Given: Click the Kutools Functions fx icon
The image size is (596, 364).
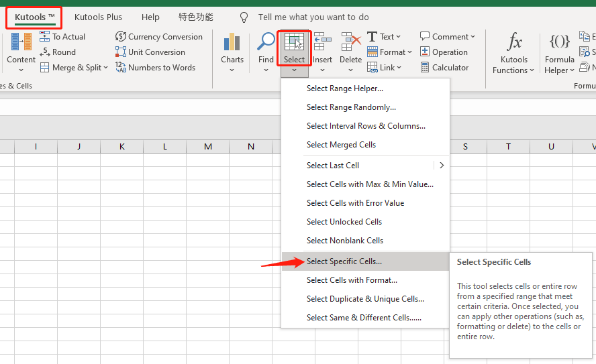Looking at the screenshot, I should [x=514, y=42].
